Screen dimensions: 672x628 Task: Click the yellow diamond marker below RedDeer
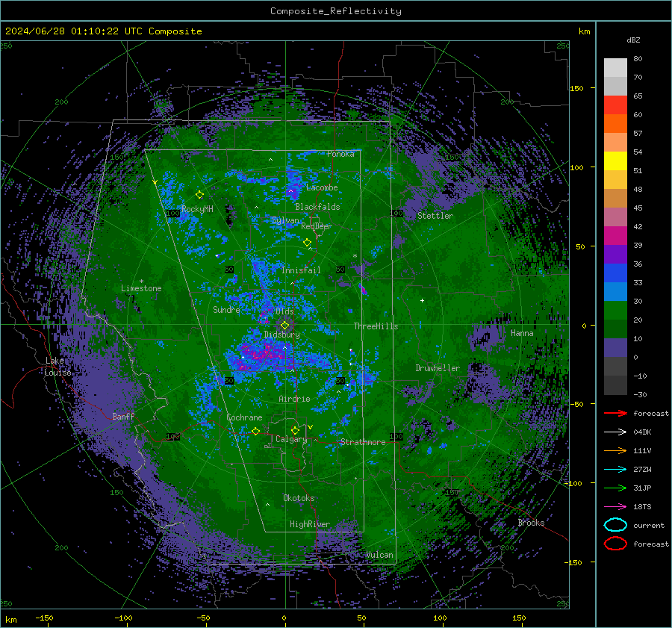(307, 243)
